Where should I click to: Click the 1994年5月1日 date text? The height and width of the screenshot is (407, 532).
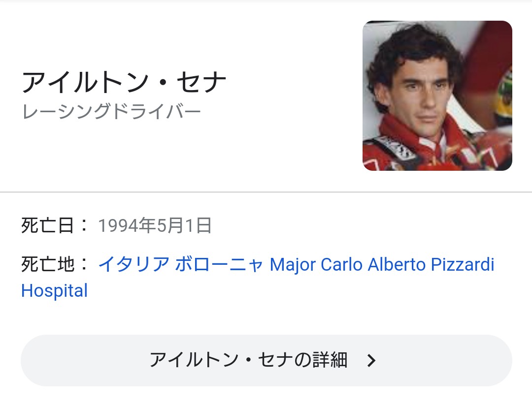pyautogui.click(x=155, y=226)
